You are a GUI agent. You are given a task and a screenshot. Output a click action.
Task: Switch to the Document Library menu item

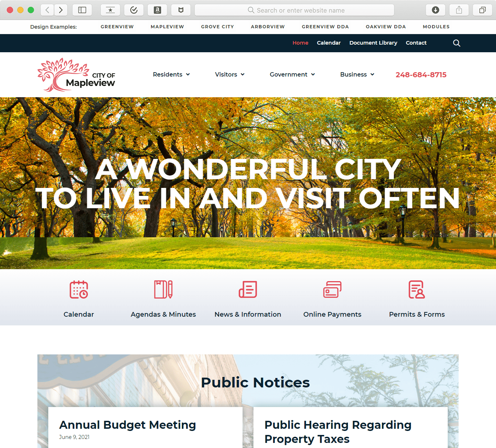tap(373, 43)
